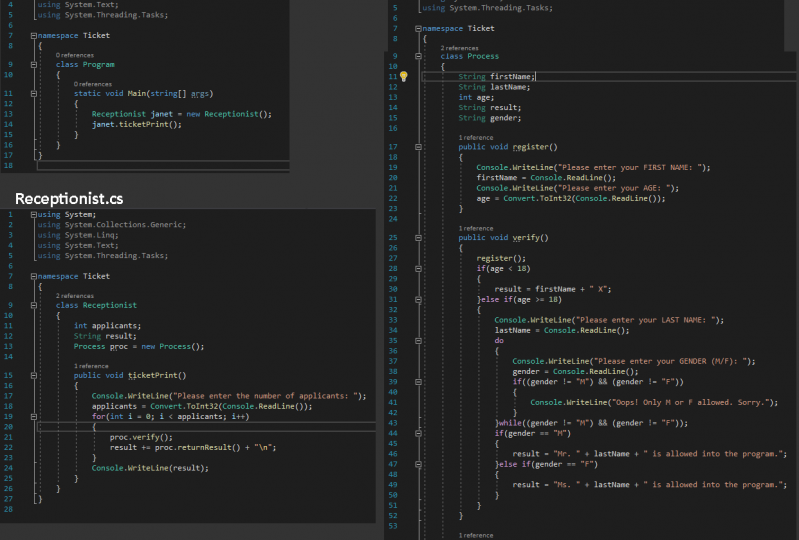Open 2 references CodeLens above class Receptionist

pos(74,295)
